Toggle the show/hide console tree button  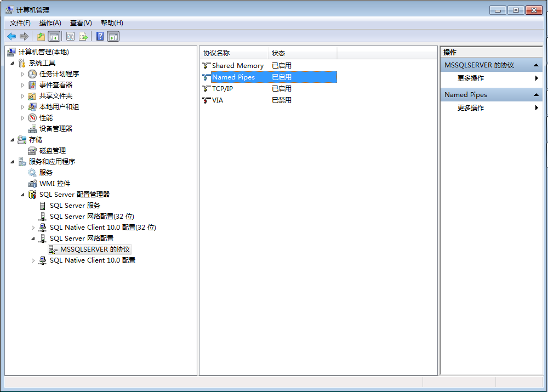54,36
